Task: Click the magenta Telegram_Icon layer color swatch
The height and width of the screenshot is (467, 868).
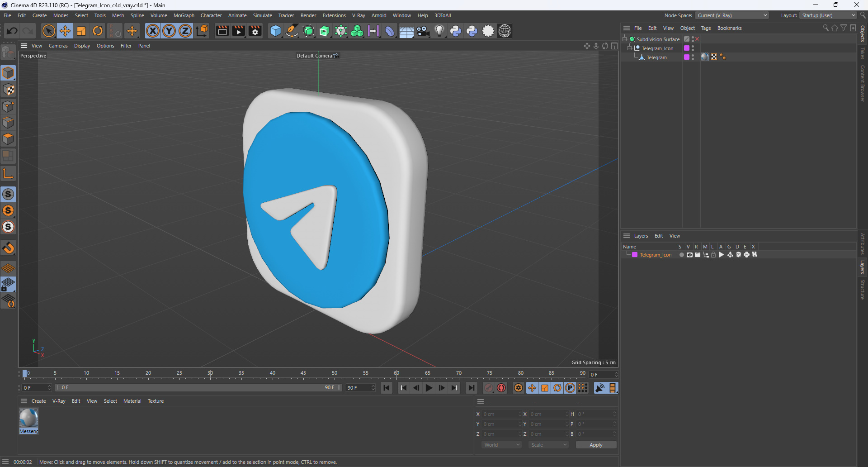Action: pyautogui.click(x=635, y=255)
